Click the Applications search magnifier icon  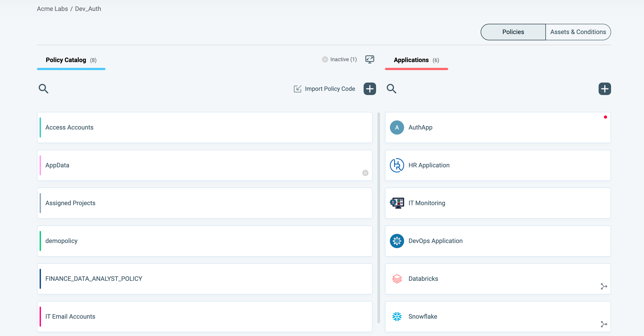click(391, 89)
